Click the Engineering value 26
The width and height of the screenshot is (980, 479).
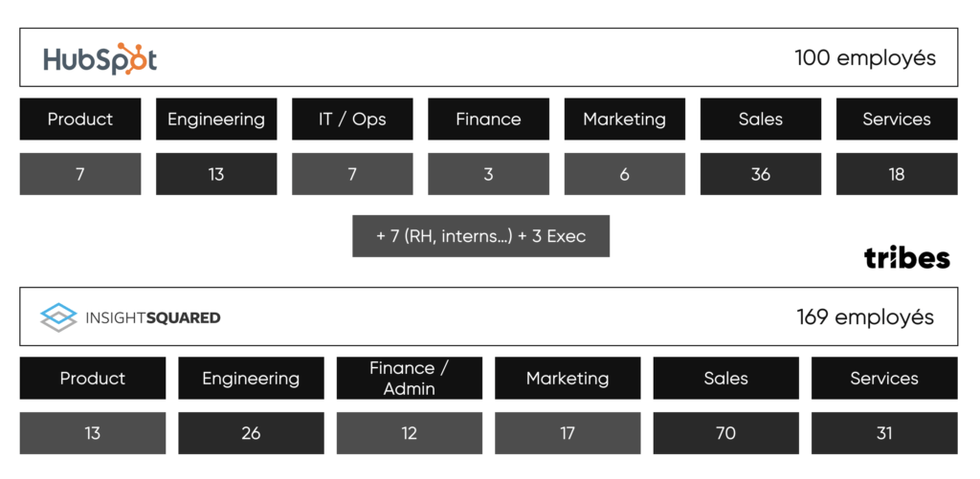[x=252, y=433]
